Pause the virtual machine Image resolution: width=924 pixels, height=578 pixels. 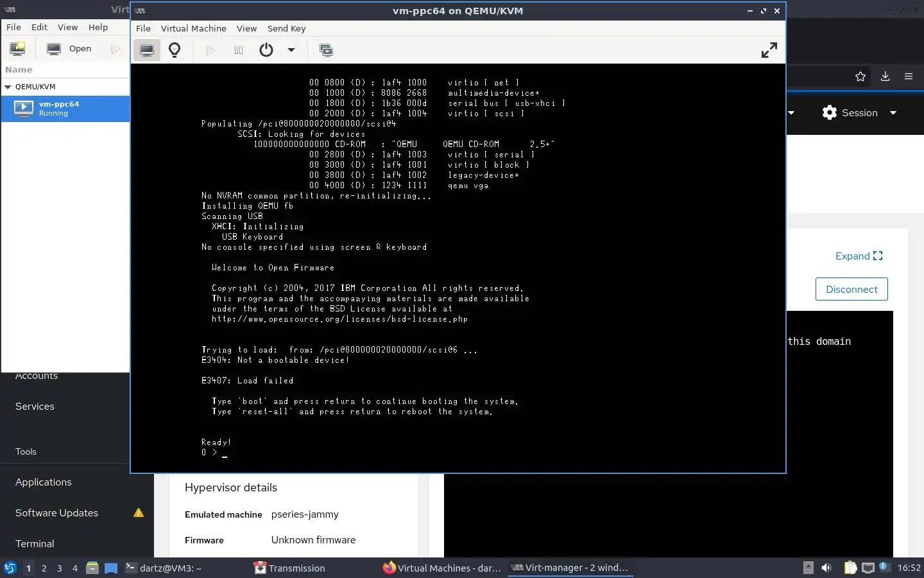(239, 50)
